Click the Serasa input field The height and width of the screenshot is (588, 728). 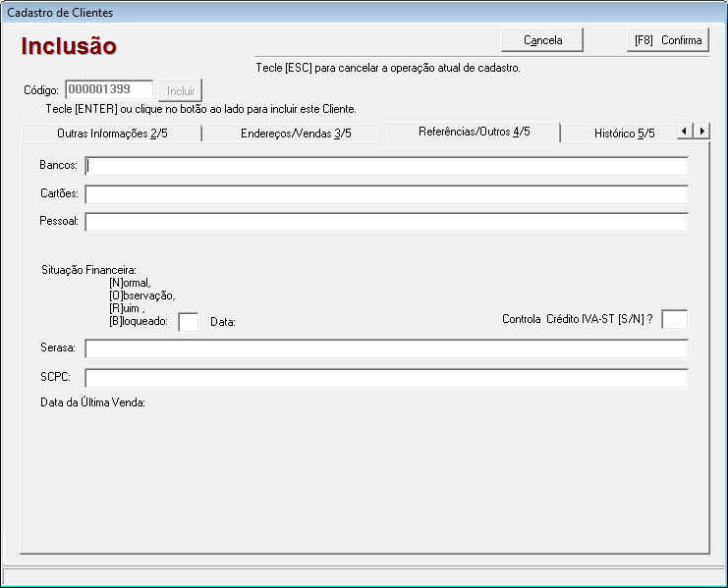(386, 348)
